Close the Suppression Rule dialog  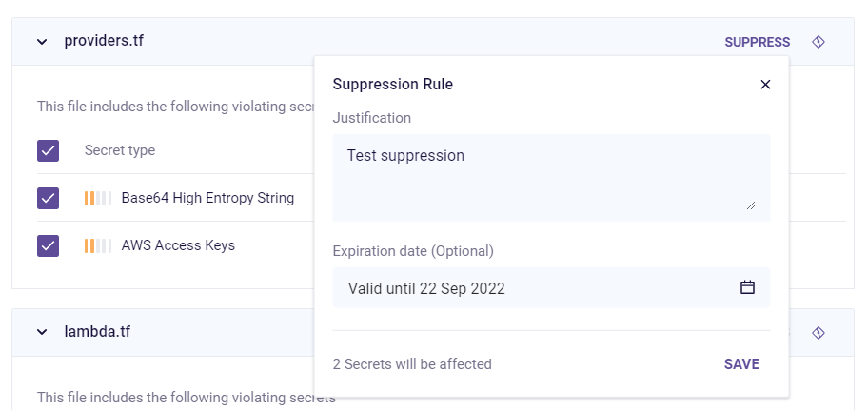765,85
